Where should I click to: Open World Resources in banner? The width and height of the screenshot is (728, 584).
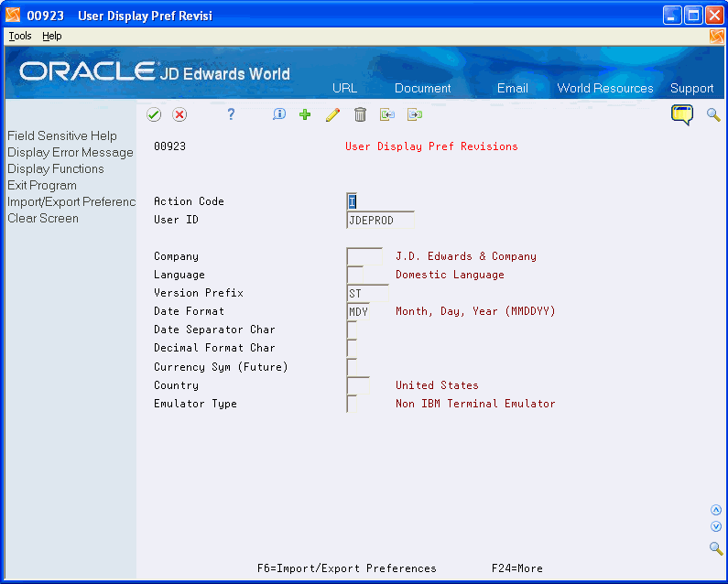coord(605,88)
